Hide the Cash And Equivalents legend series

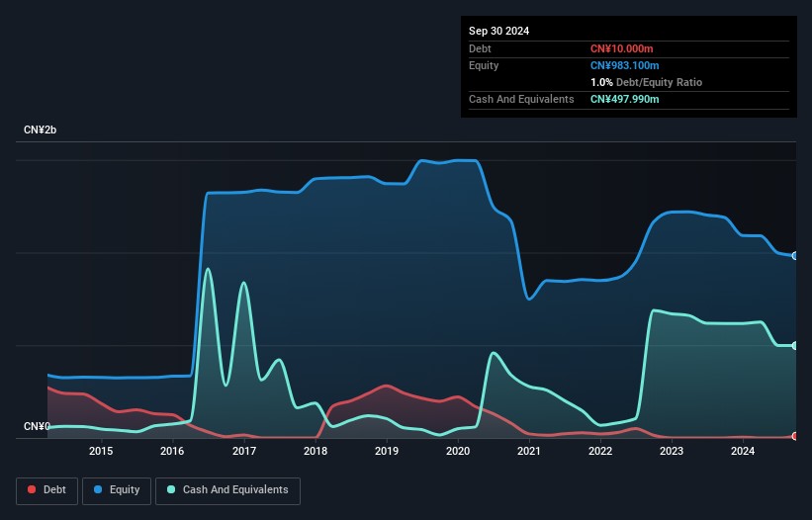226,490
